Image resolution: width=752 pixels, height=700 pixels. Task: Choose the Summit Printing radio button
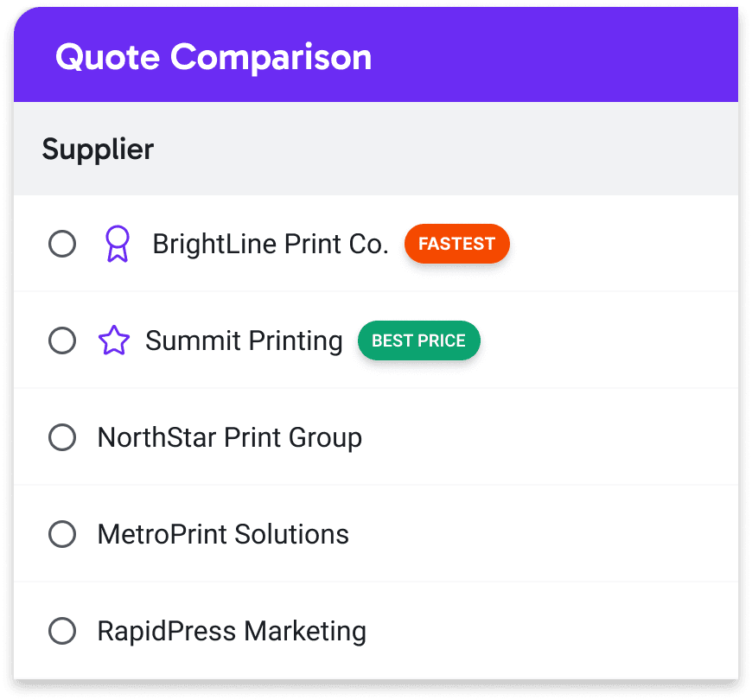point(62,340)
